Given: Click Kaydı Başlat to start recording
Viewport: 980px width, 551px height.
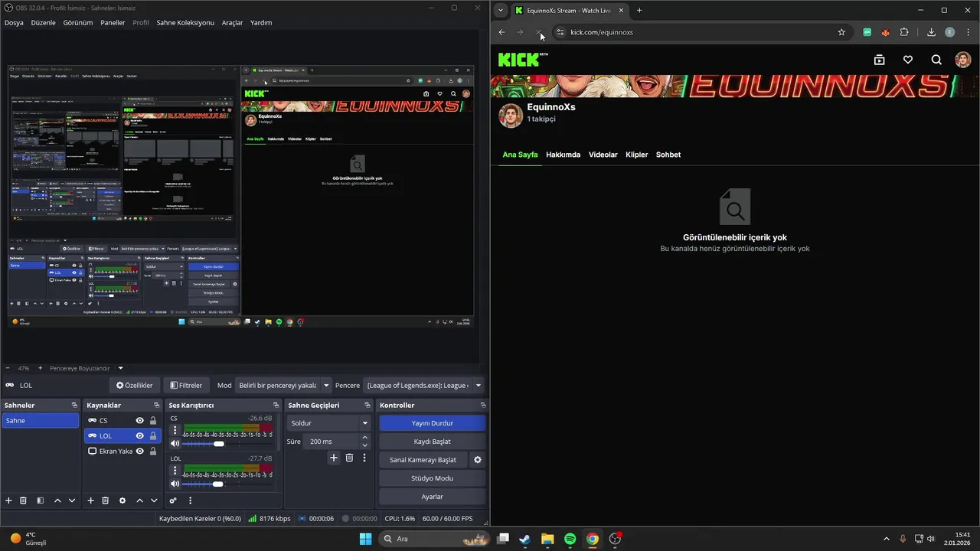Looking at the screenshot, I should tap(433, 442).
